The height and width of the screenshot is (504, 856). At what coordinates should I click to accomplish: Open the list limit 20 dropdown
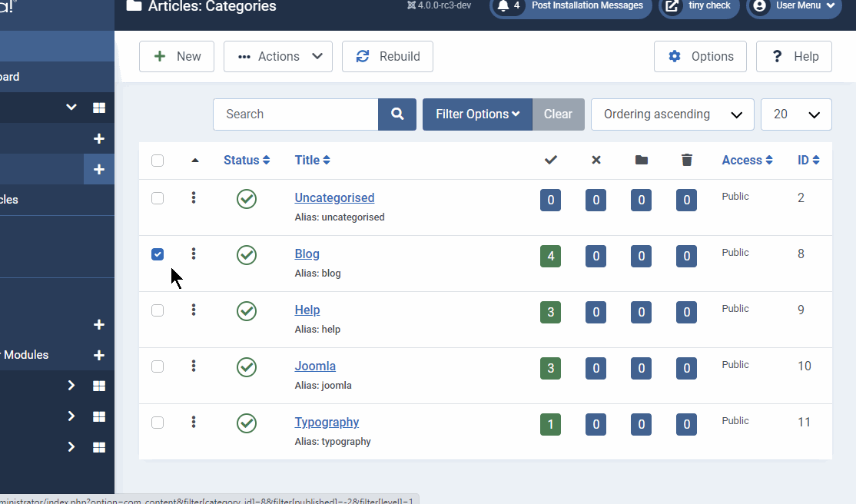pyautogui.click(x=797, y=114)
